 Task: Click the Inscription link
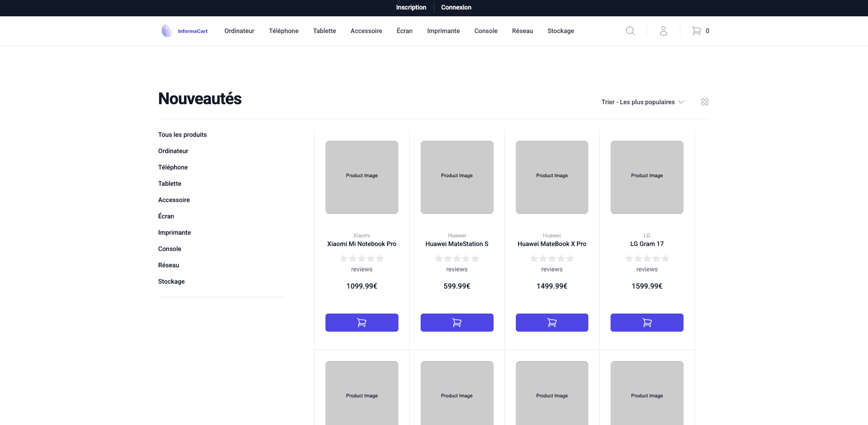pos(411,7)
